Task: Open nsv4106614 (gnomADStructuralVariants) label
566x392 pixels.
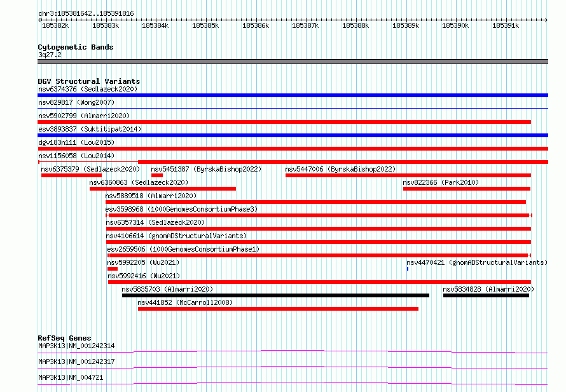Action: [176, 236]
